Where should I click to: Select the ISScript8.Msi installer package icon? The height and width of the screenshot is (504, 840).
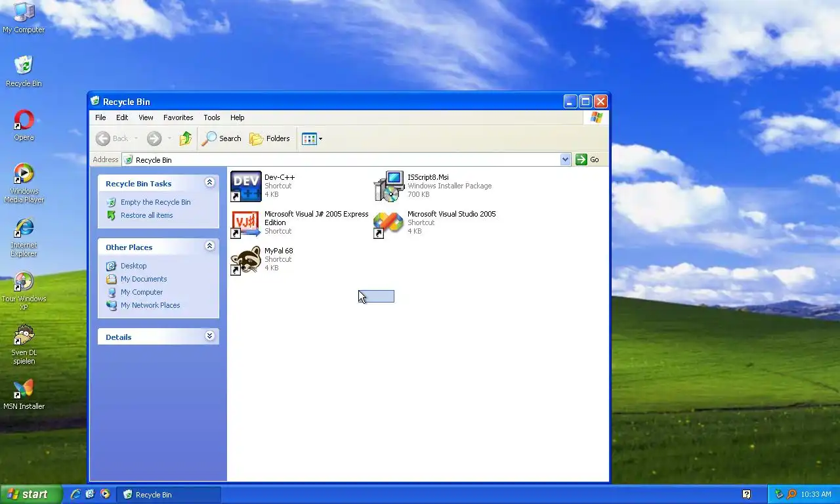(x=389, y=186)
